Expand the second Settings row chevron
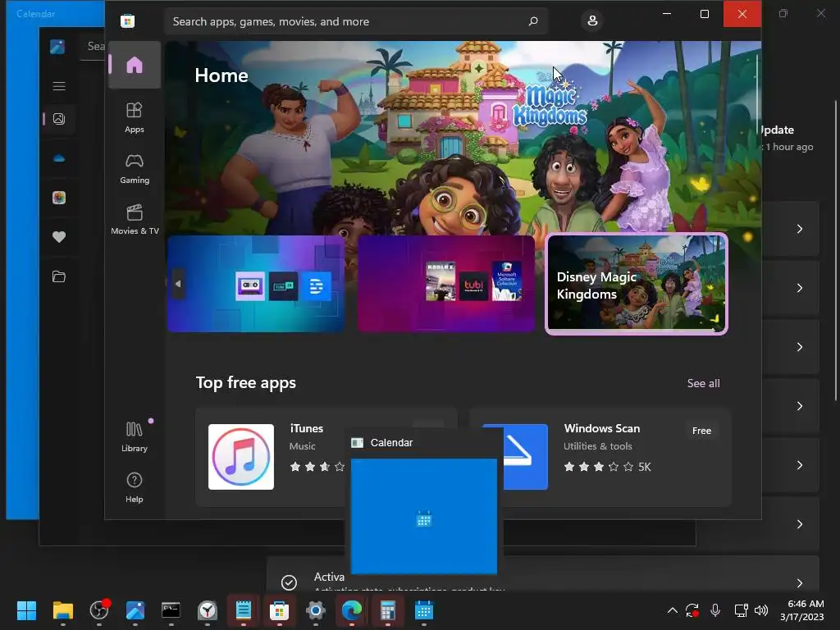 [799, 288]
